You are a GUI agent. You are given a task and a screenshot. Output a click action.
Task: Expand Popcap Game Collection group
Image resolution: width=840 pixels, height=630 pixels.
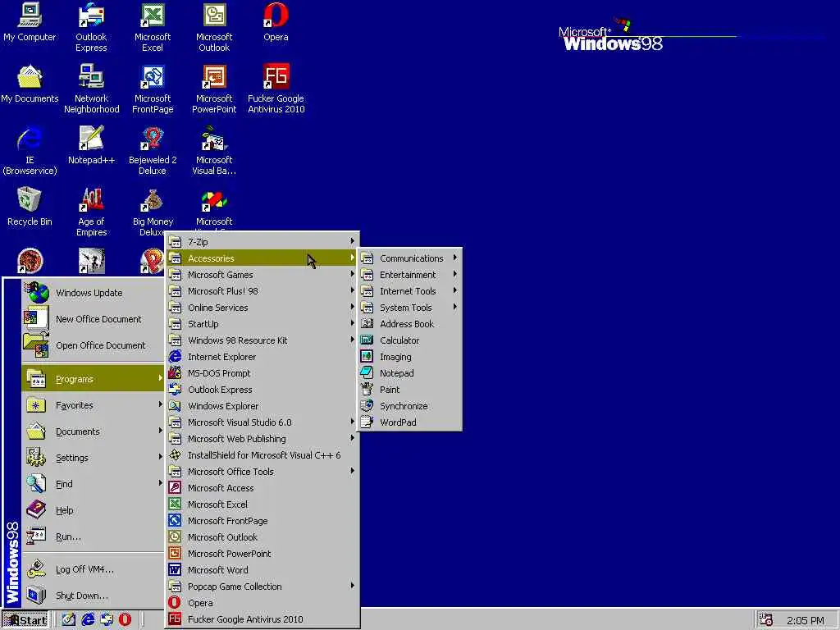(262, 586)
